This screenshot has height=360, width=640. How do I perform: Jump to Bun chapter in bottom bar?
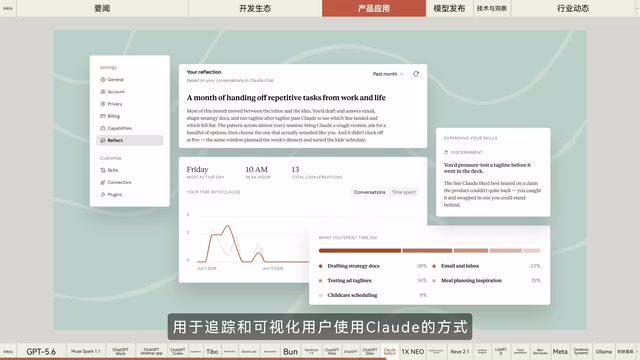tap(290, 351)
